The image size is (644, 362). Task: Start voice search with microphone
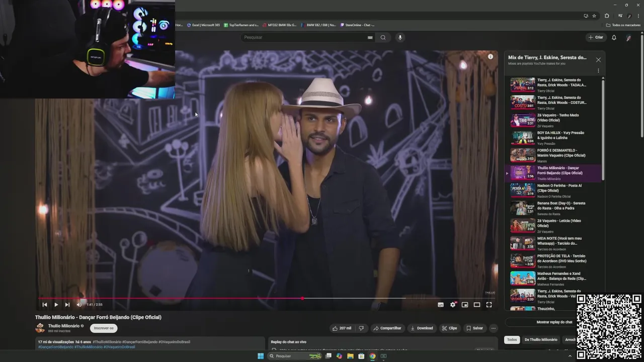pyautogui.click(x=400, y=37)
